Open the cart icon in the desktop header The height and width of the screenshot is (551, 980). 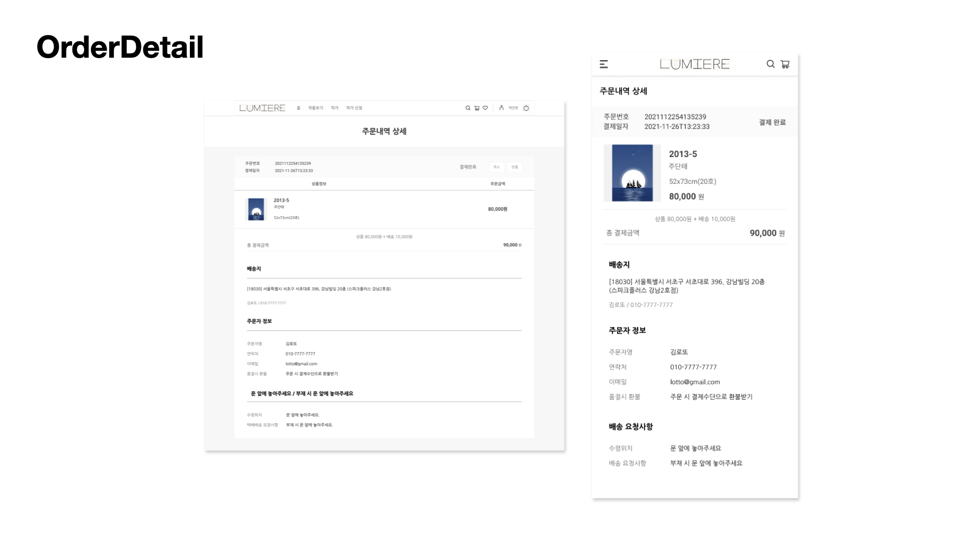[477, 108]
